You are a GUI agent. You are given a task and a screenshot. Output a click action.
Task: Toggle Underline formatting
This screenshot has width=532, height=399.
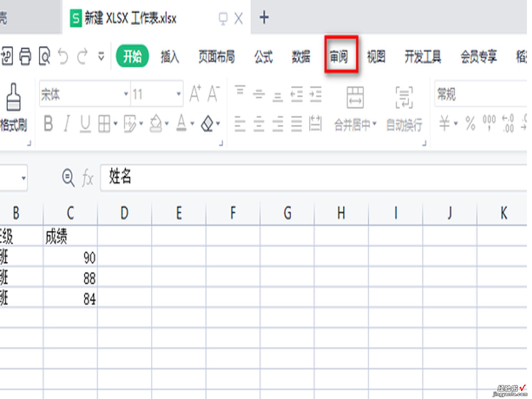tap(85, 124)
